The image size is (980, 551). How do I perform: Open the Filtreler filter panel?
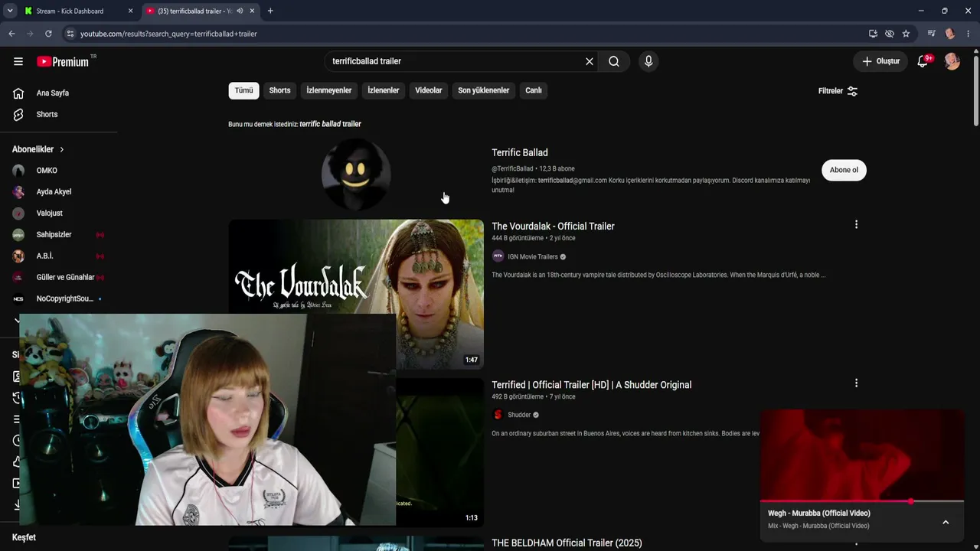click(x=838, y=91)
